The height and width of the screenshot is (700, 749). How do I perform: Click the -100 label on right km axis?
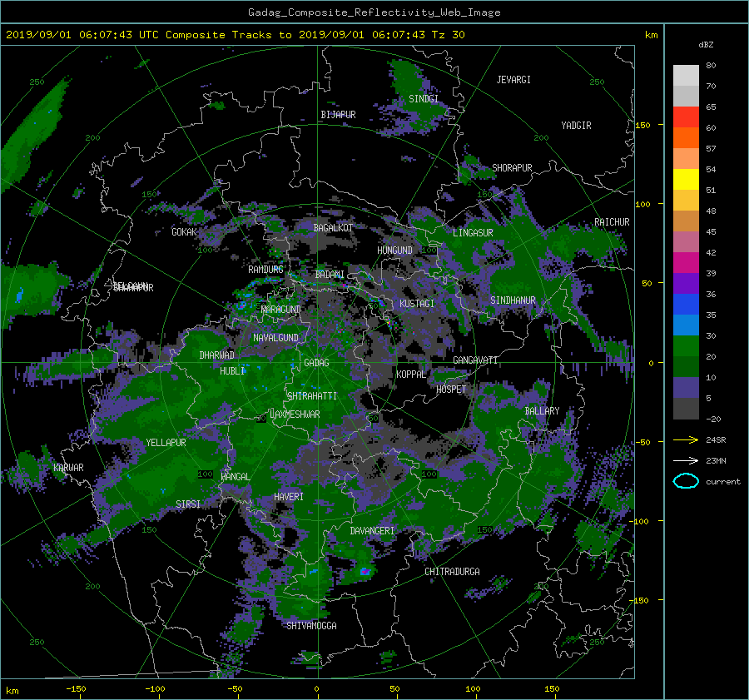point(641,521)
